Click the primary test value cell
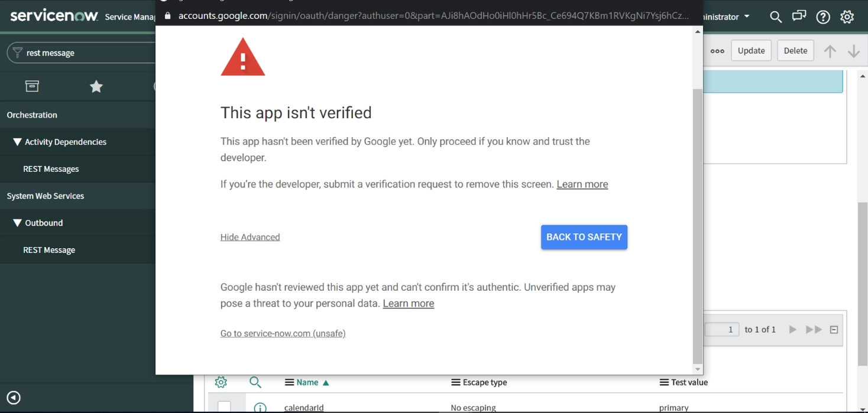Image resolution: width=868 pixels, height=413 pixels. click(673, 408)
